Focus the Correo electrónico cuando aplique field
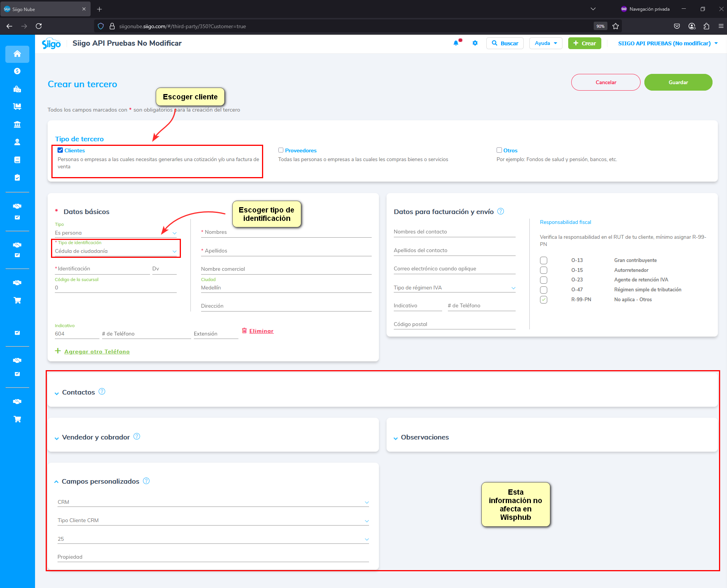The height and width of the screenshot is (588, 727). point(455,269)
